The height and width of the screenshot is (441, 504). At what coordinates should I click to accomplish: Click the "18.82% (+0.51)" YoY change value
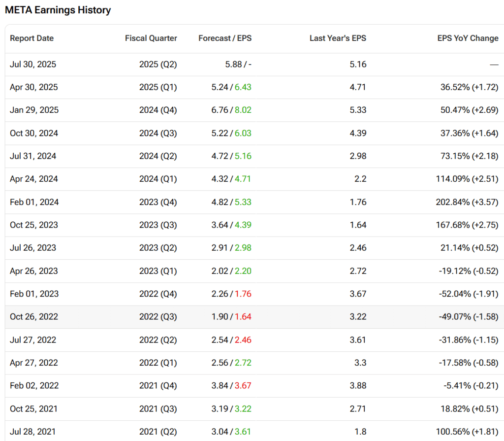coord(469,409)
